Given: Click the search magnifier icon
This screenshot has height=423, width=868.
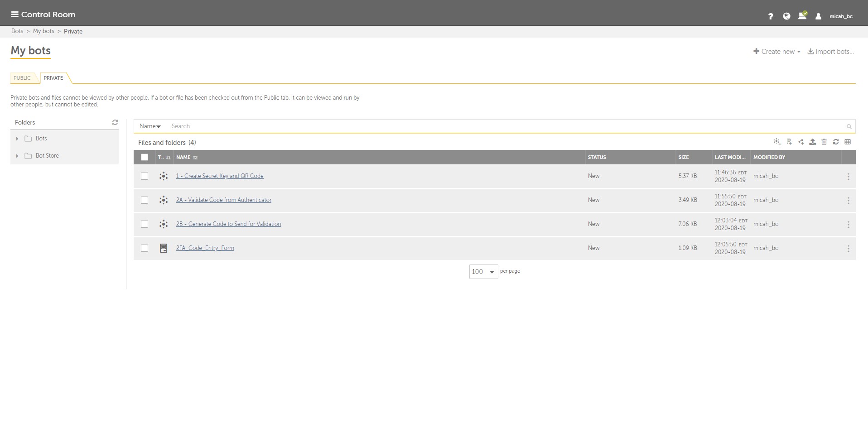Looking at the screenshot, I should [x=849, y=126].
